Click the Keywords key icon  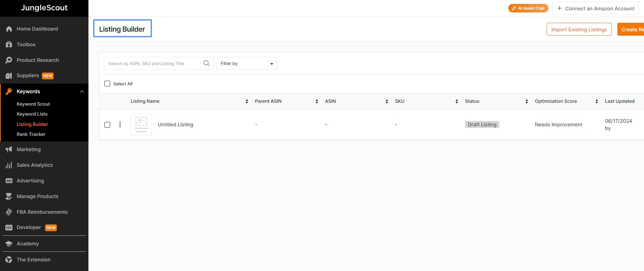click(x=9, y=91)
